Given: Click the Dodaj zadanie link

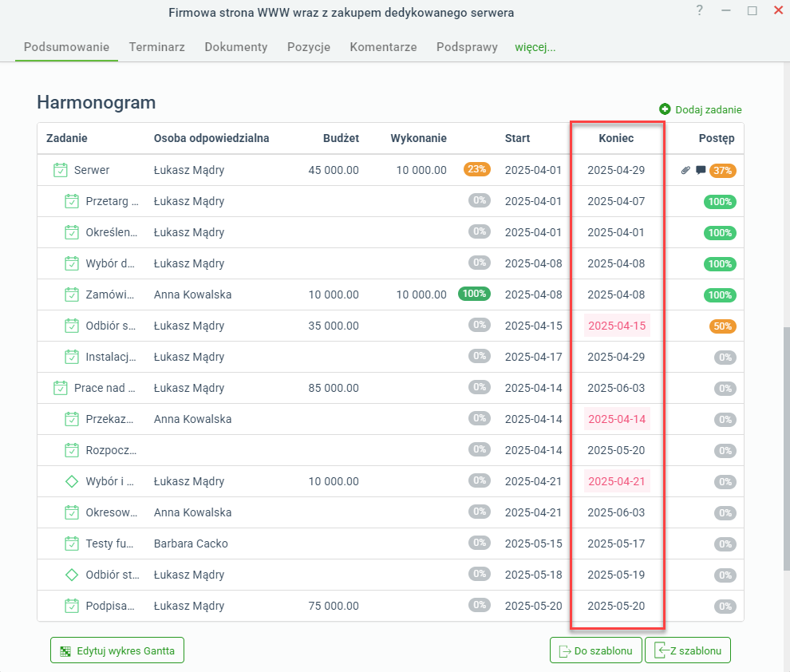Looking at the screenshot, I should pyautogui.click(x=709, y=110).
